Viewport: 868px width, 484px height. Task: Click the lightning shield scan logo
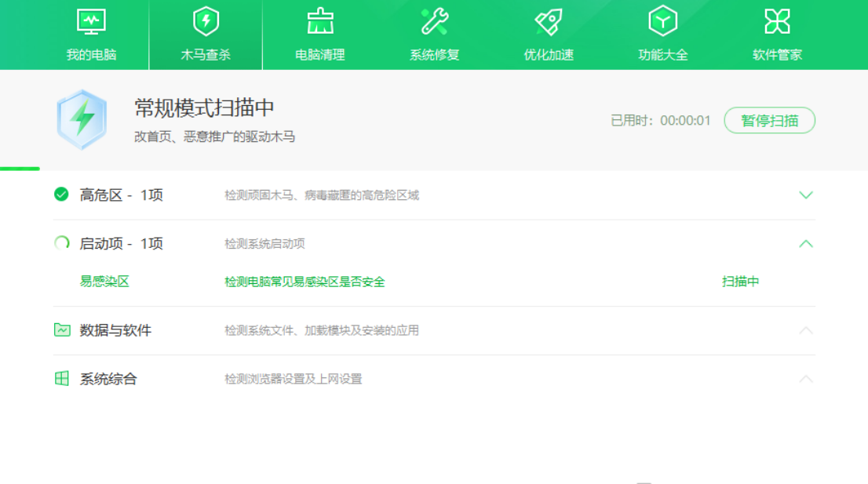tap(82, 120)
